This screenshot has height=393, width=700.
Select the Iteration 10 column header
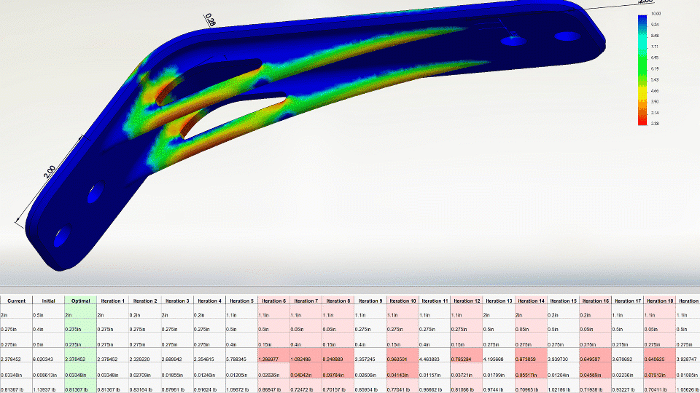pos(402,301)
